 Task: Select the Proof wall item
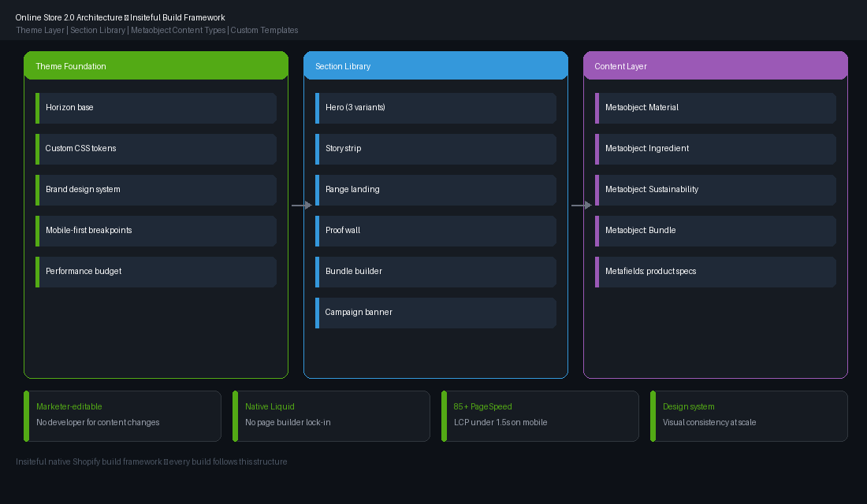coord(436,231)
